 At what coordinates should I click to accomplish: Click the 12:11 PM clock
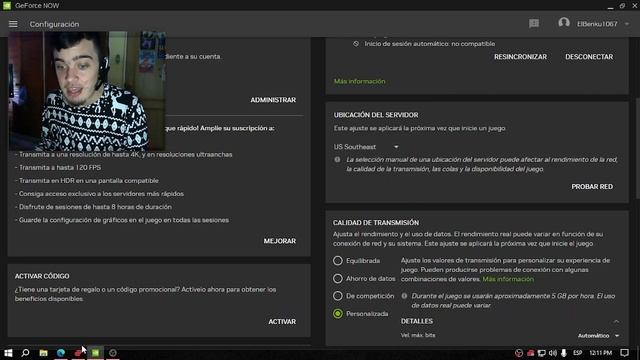click(600, 353)
